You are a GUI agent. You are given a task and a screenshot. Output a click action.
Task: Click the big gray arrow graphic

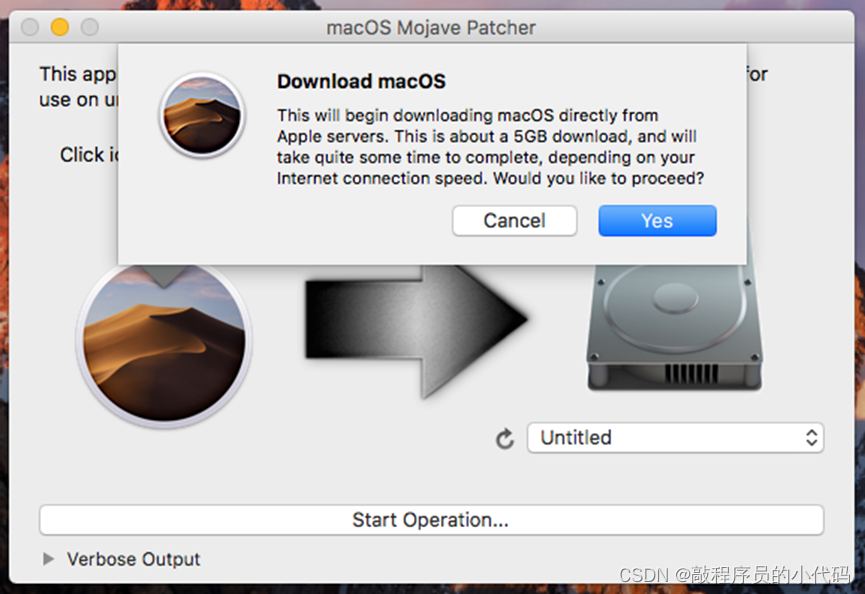click(417, 329)
